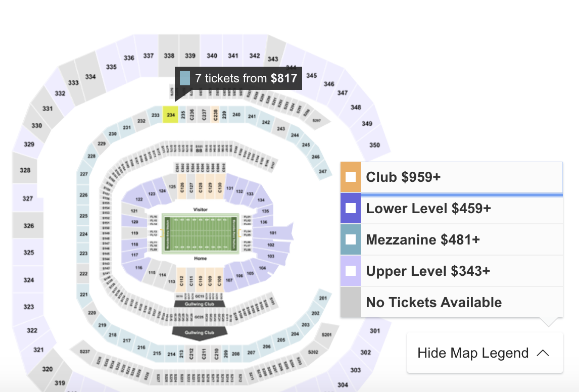Choose mezzanine section 225
Image resolution: width=579 pixels, height=392 pixels.
click(x=83, y=216)
